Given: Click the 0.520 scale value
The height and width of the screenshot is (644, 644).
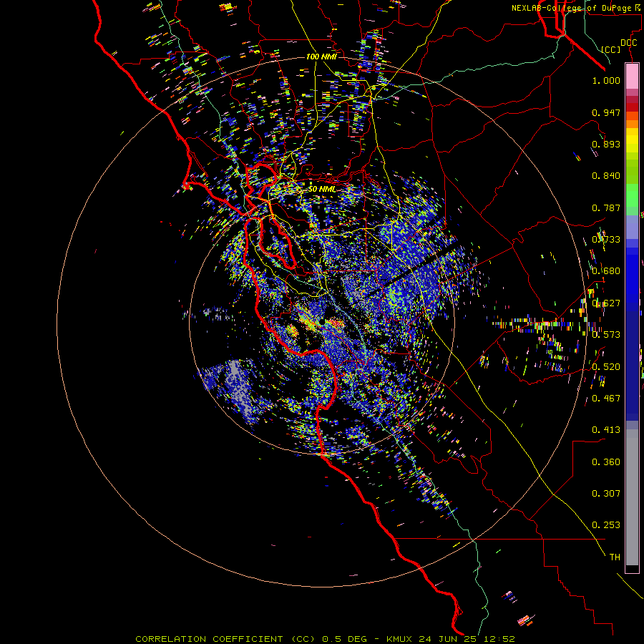Looking at the screenshot, I should 606,367.
